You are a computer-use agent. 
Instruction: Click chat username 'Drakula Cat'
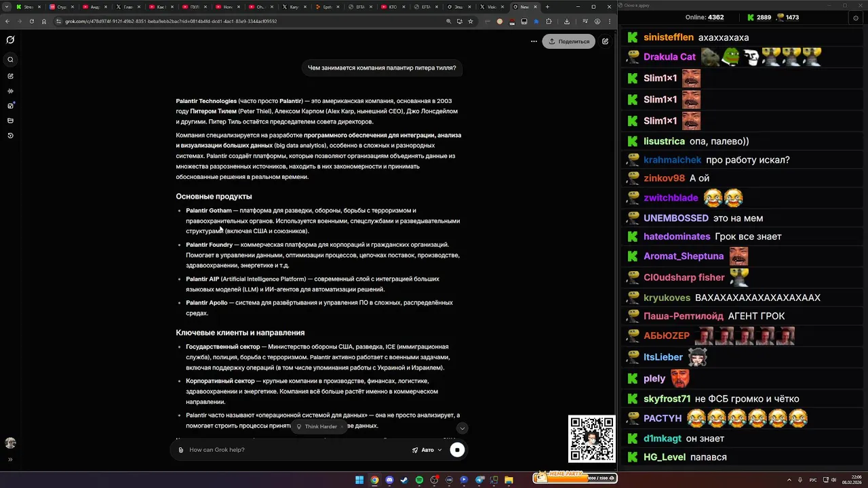tap(669, 57)
